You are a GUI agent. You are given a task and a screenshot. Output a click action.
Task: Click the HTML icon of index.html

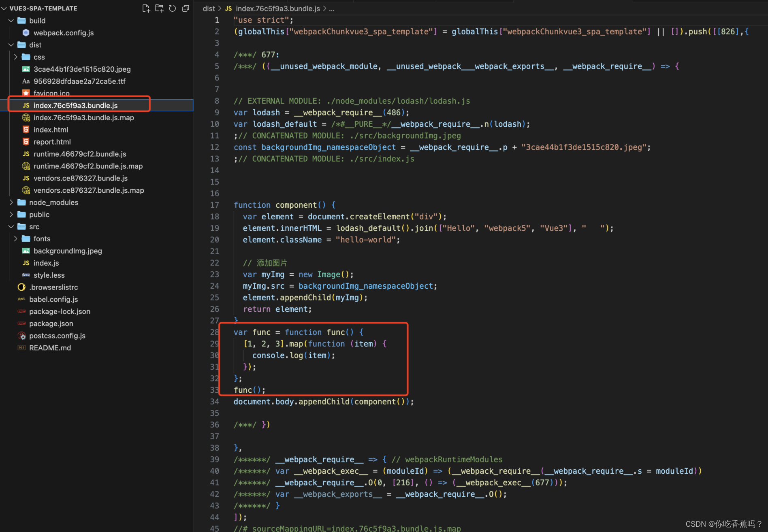[x=26, y=130]
